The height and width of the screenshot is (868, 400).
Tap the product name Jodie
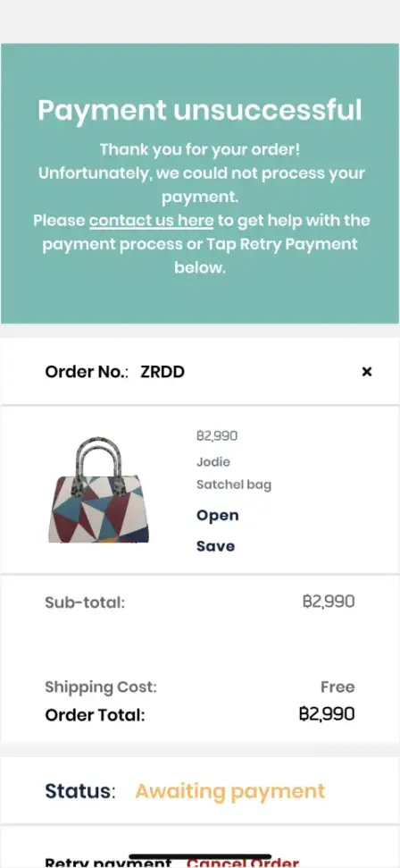click(213, 461)
